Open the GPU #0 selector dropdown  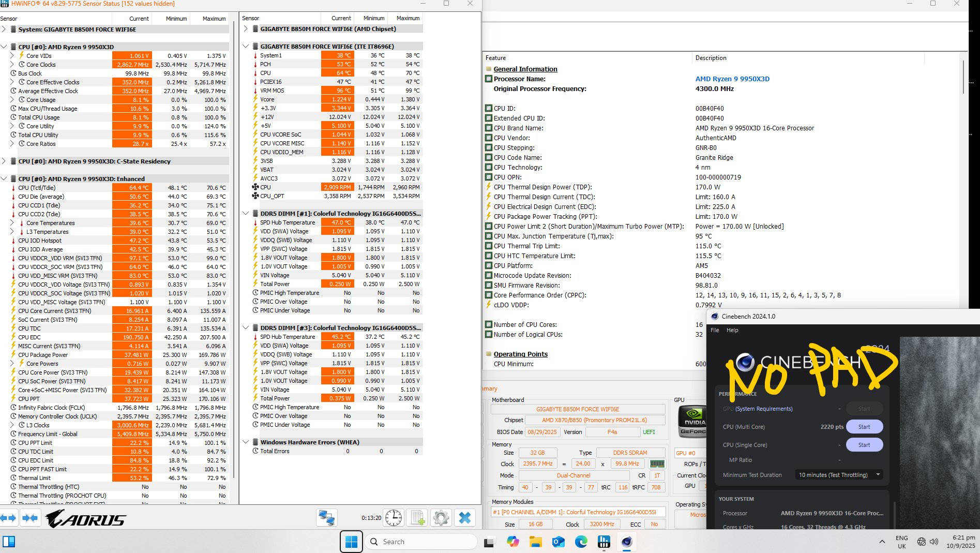pyautogui.click(x=691, y=453)
